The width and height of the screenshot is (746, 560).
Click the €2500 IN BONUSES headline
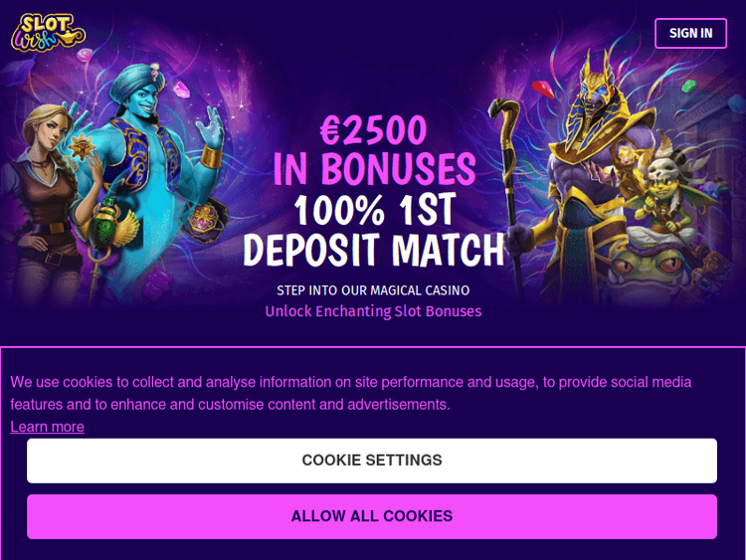click(373, 150)
